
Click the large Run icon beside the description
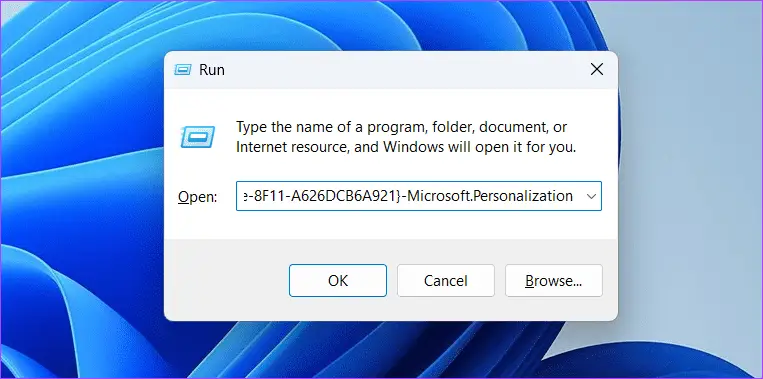point(198,137)
